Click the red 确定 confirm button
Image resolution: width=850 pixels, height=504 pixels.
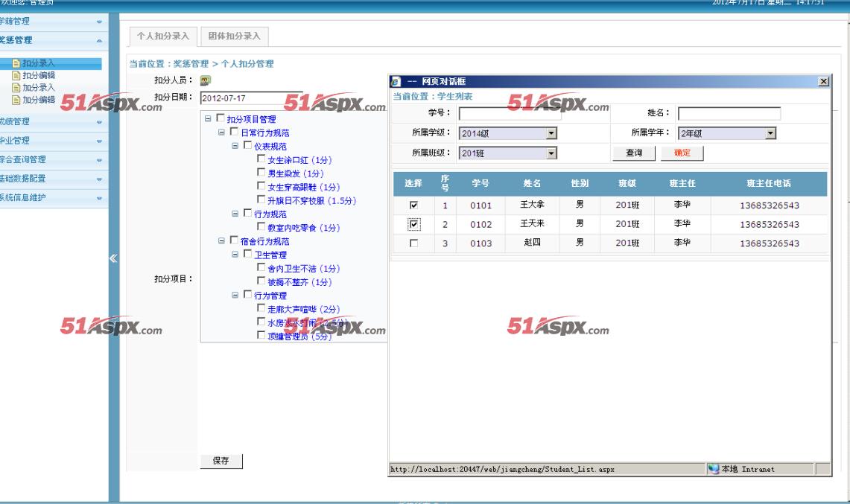pos(682,153)
